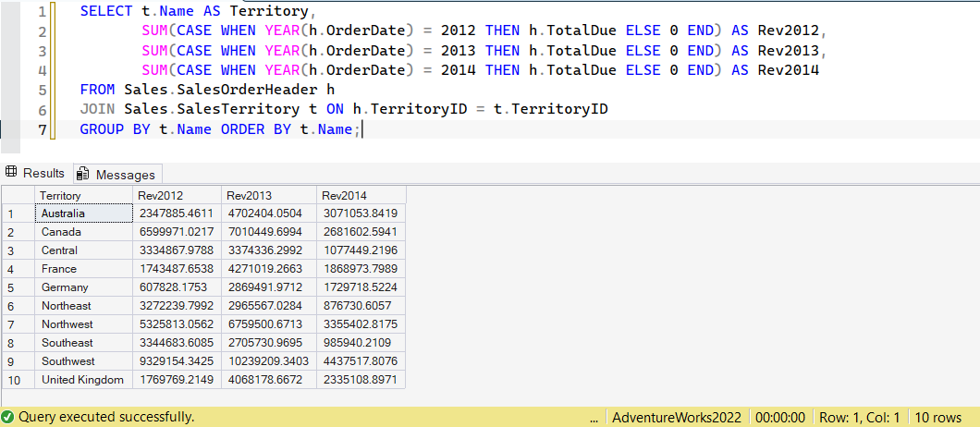Image resolution: width=980 pixels, height=427 pixels.
Task: Select the Australia territory cell
Action: tap(83, 213)
